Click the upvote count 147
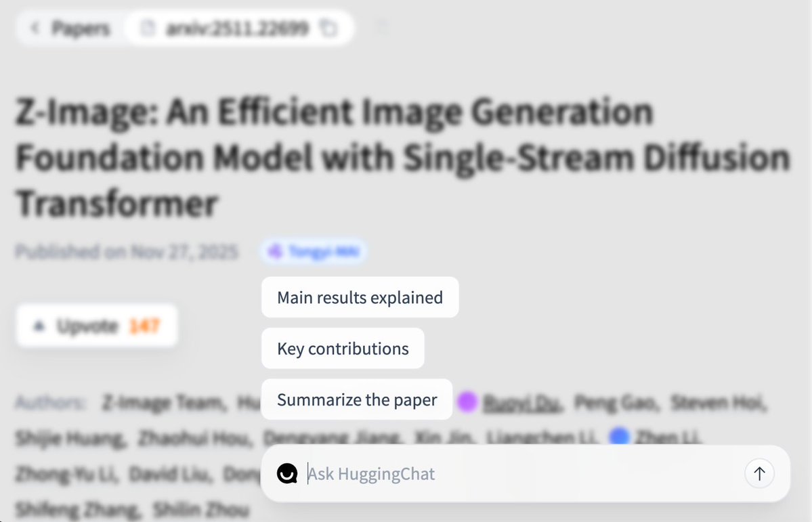This screenshot has width=812, height=522. [x=144, y=326]
